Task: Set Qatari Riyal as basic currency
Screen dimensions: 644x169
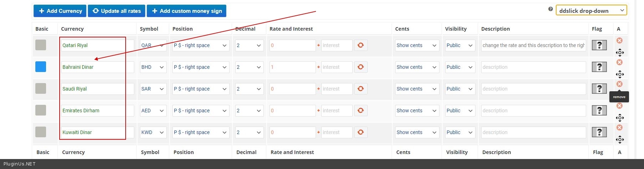Action: (x=41, y=45)
